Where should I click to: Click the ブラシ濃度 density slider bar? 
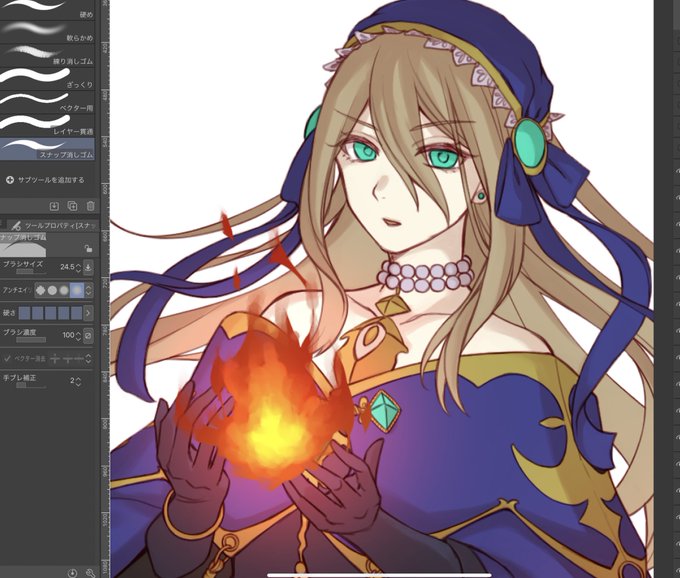pyautogui.click(x=30, y=340)
